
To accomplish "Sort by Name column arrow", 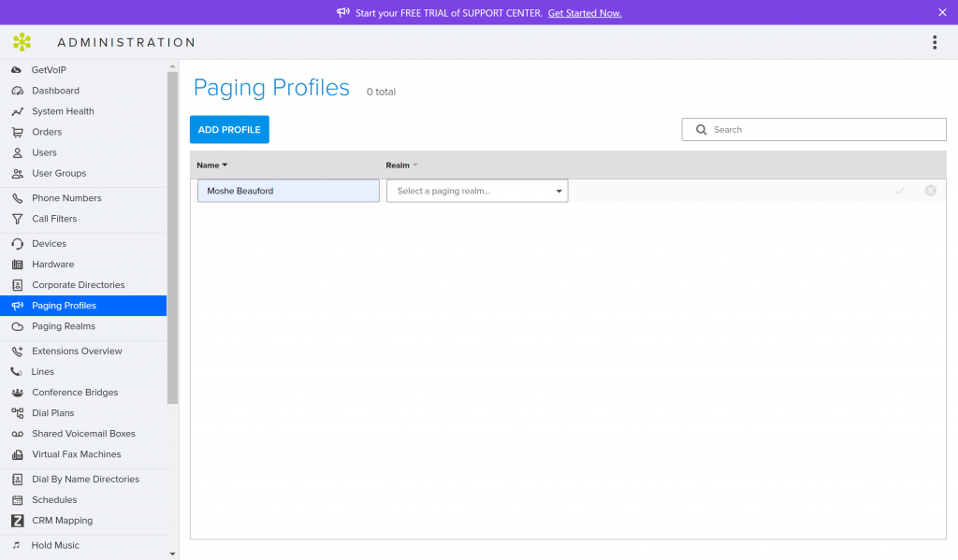I will (x=225, y=165).
